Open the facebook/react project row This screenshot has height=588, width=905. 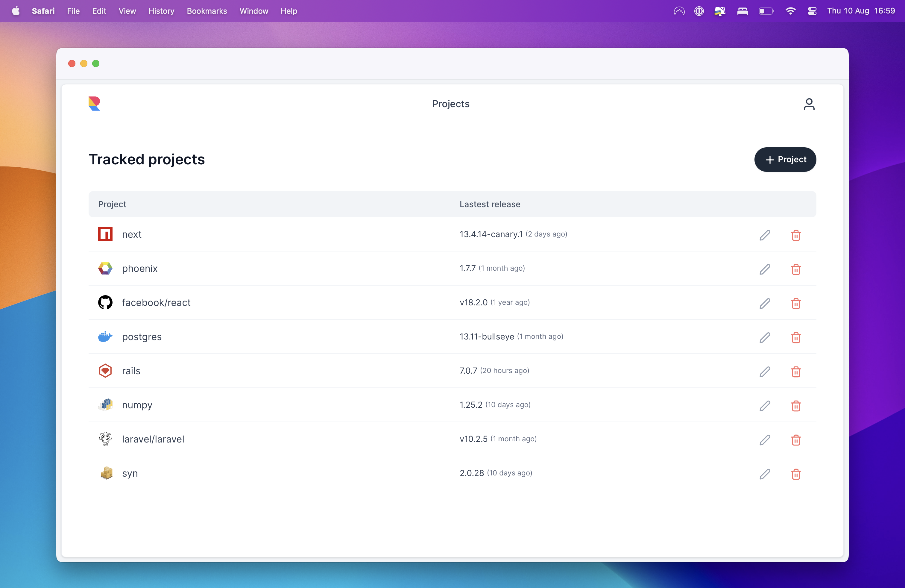pos(156,303)
